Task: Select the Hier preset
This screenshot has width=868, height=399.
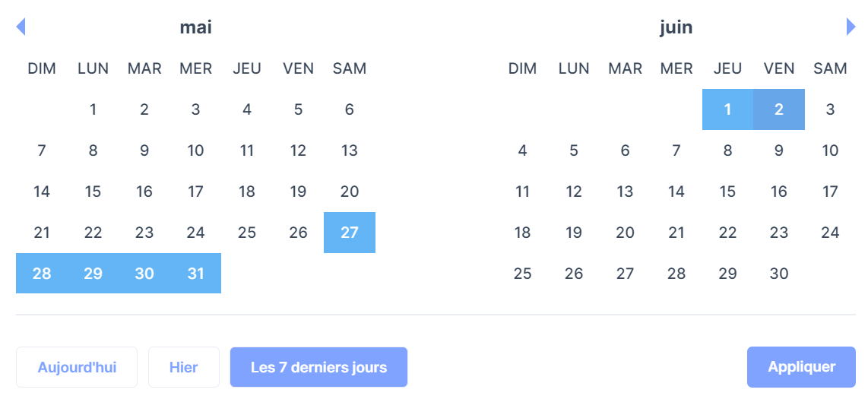Action: pyautogui.click(x=184, y=367)
